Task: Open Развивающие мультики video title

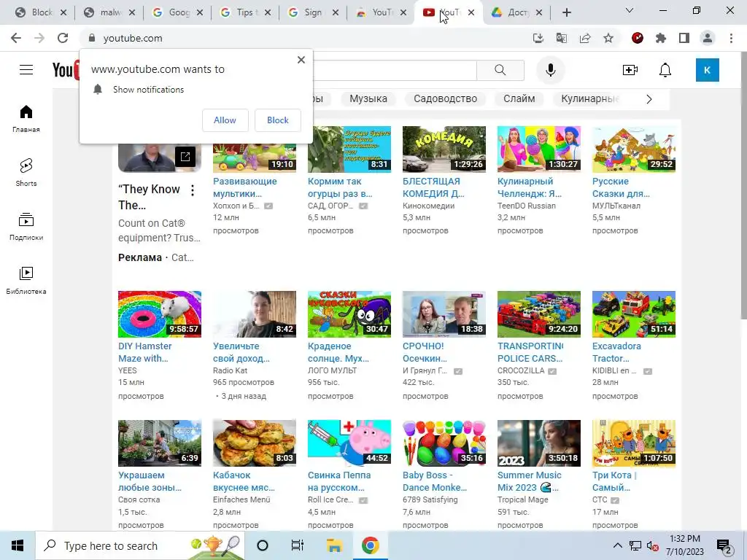Action: 245,187
